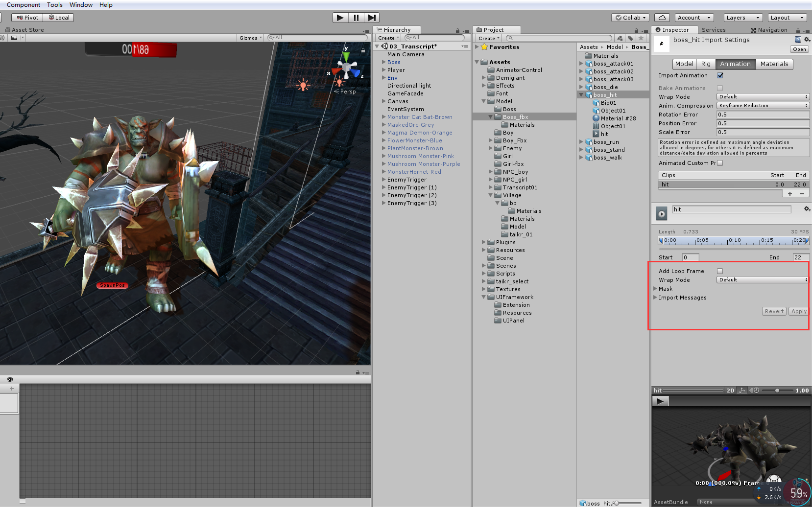812x507 pixels.
Task: Switch to the Services tab
Action: tap(714, 30)
